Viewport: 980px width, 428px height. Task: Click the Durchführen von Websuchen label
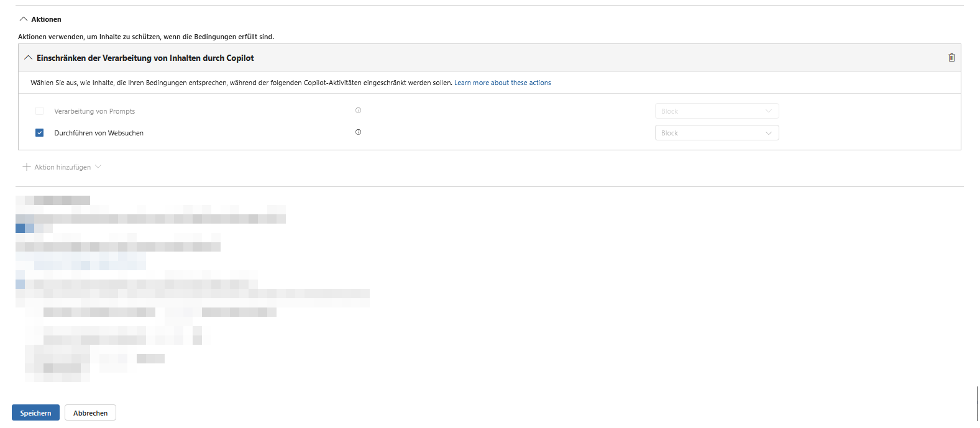(99, 133)
